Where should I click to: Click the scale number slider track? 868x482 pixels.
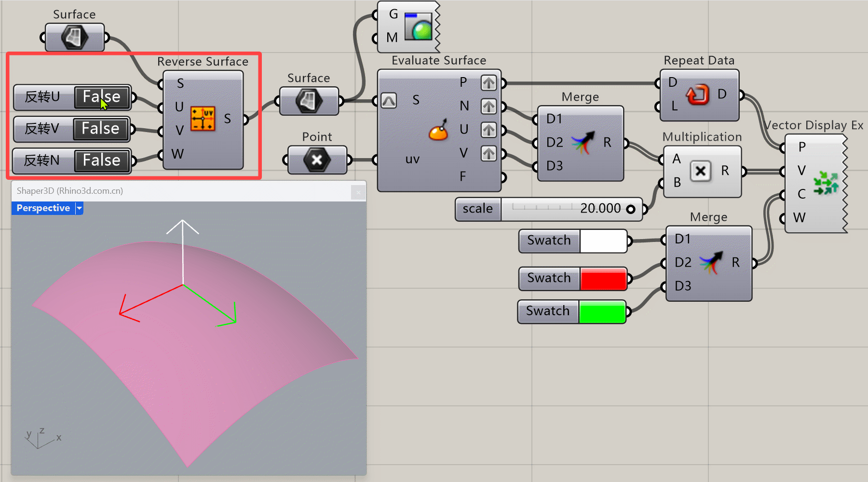[540, 209]
